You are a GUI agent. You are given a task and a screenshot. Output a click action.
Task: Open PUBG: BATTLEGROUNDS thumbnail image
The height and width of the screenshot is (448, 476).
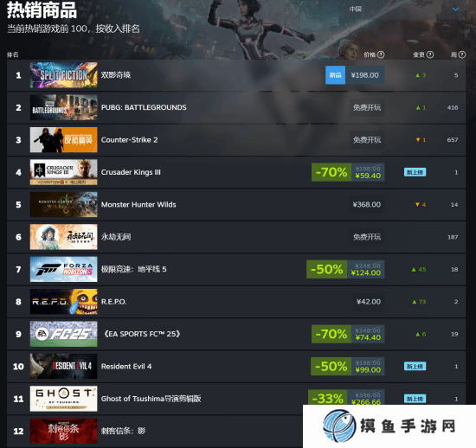64,107
